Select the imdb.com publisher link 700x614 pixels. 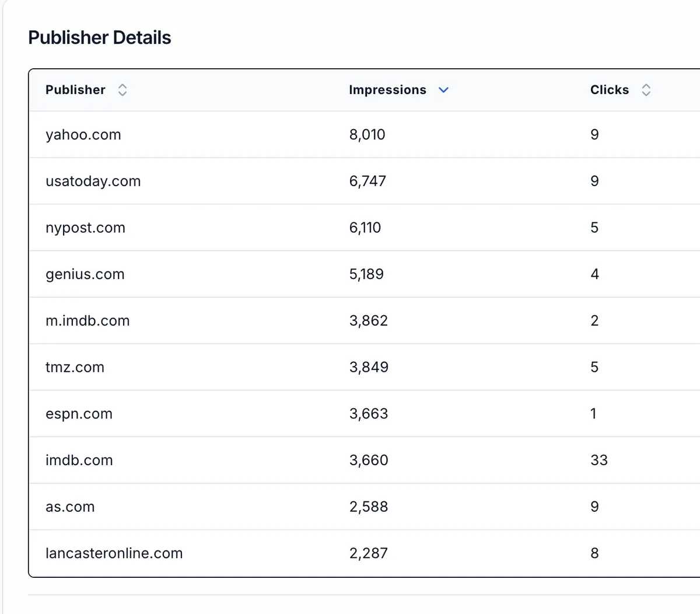[x=79, y=460]
